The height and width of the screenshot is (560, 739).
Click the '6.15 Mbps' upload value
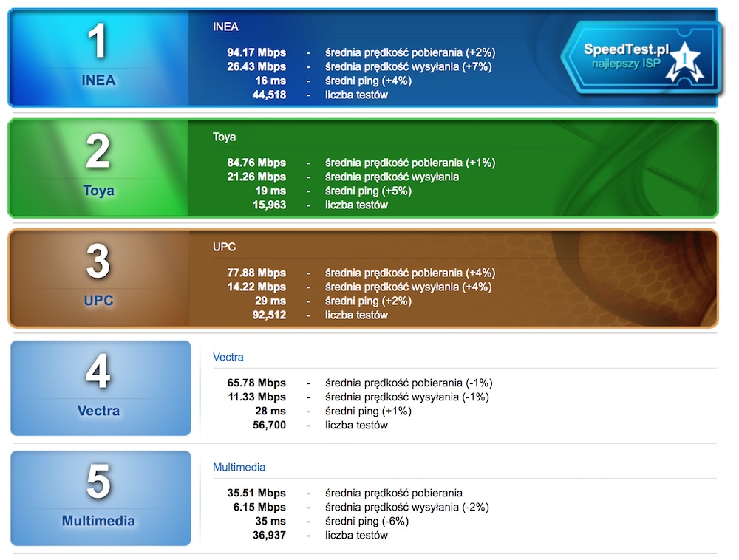[x=259, y=508]
